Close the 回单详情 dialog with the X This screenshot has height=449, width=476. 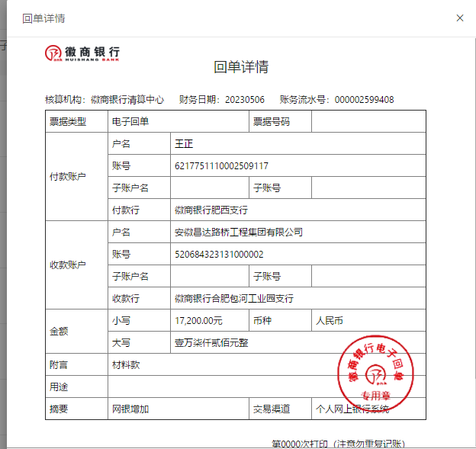pos(459,18)
